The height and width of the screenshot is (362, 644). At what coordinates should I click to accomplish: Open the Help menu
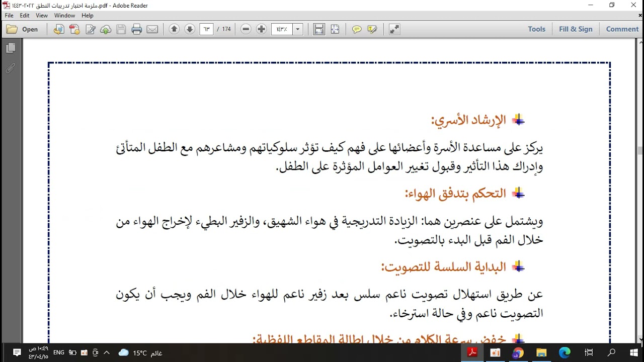(x=88, y=16)
